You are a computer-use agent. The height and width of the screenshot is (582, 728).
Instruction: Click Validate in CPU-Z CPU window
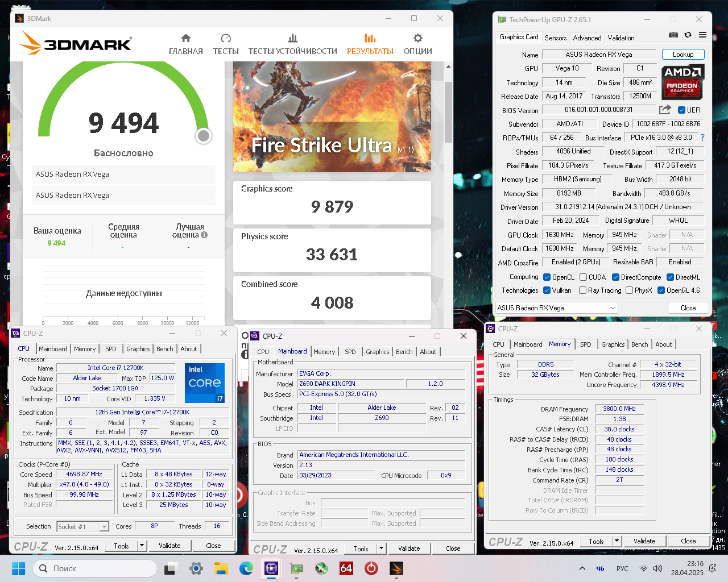coord(169,546)
